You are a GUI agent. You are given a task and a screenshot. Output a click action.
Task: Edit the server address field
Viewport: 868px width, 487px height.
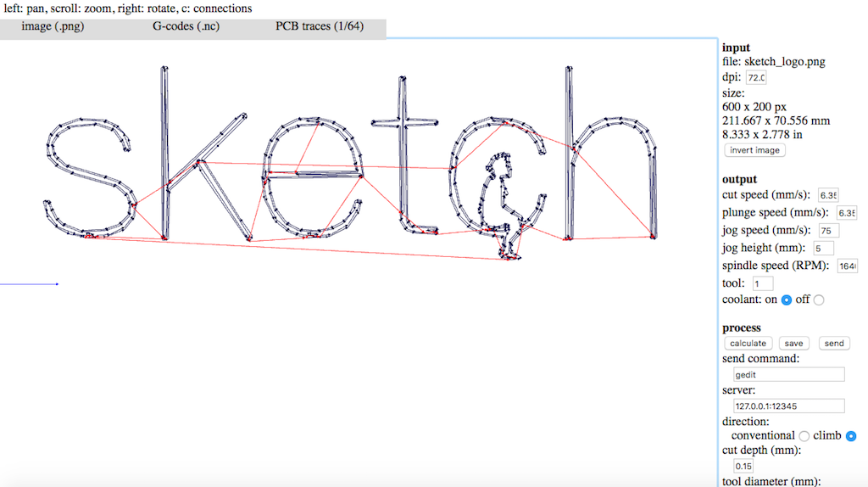pos(789,406)
